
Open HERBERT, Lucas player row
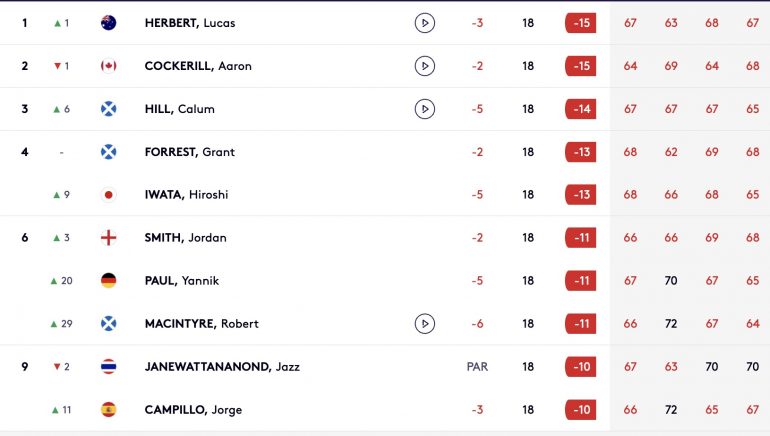pos(385,23)
